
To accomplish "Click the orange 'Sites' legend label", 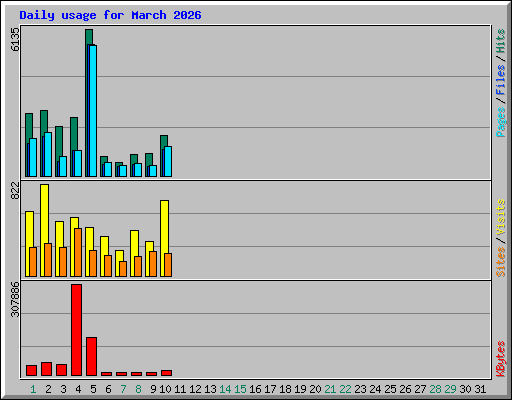I will (x=500, y=262).
